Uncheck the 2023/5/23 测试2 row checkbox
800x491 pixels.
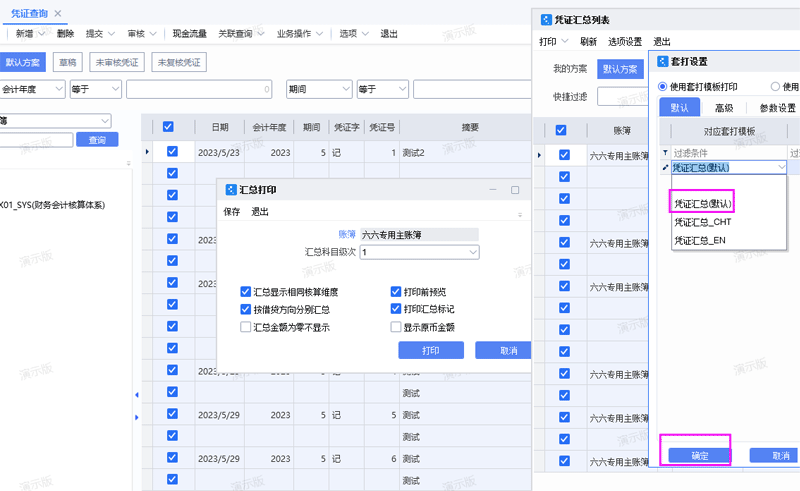point(172,151)
